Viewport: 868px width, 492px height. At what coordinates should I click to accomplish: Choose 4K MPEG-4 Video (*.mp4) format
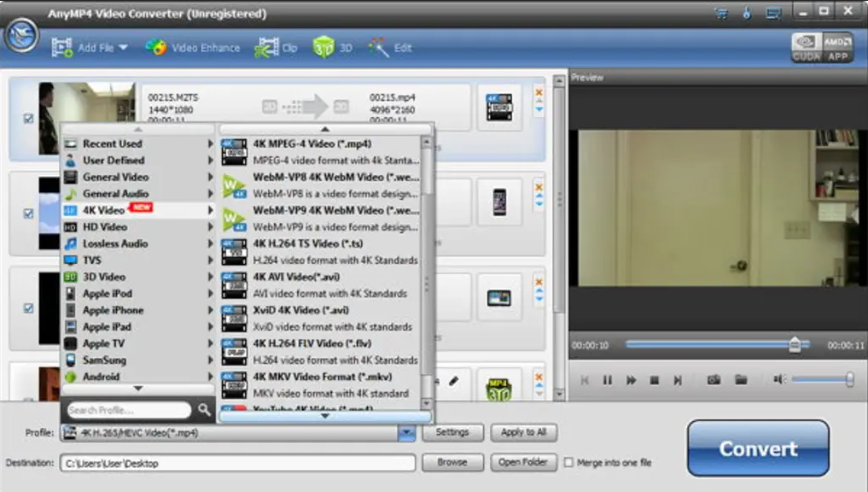(x=321, y=152)
